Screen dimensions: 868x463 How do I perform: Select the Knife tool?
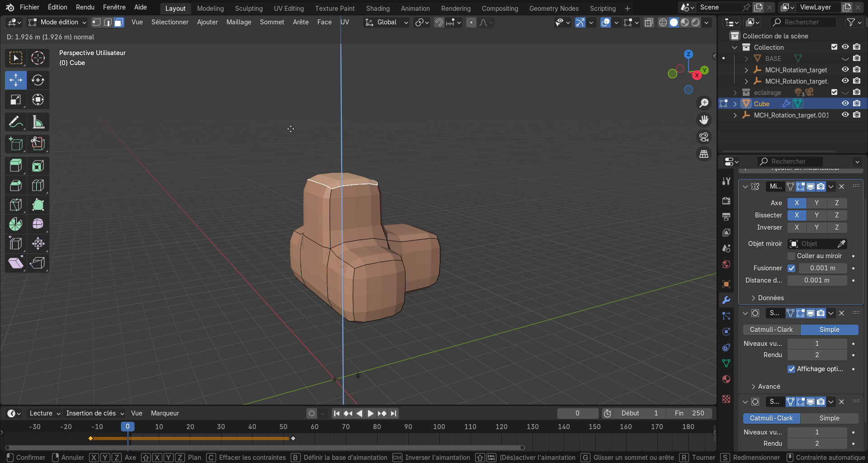(x=16, y=205)
